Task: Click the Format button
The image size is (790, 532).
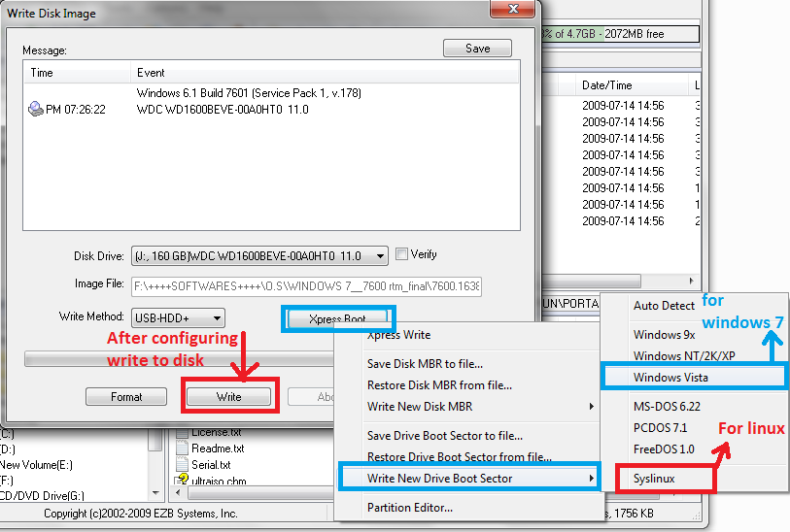Action: (x=126, y=397)
